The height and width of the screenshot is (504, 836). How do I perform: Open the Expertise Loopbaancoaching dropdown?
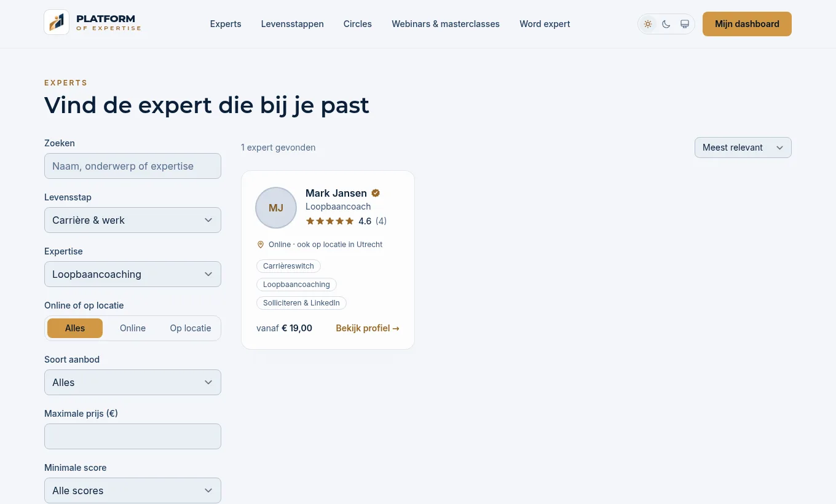pos(133,274)
